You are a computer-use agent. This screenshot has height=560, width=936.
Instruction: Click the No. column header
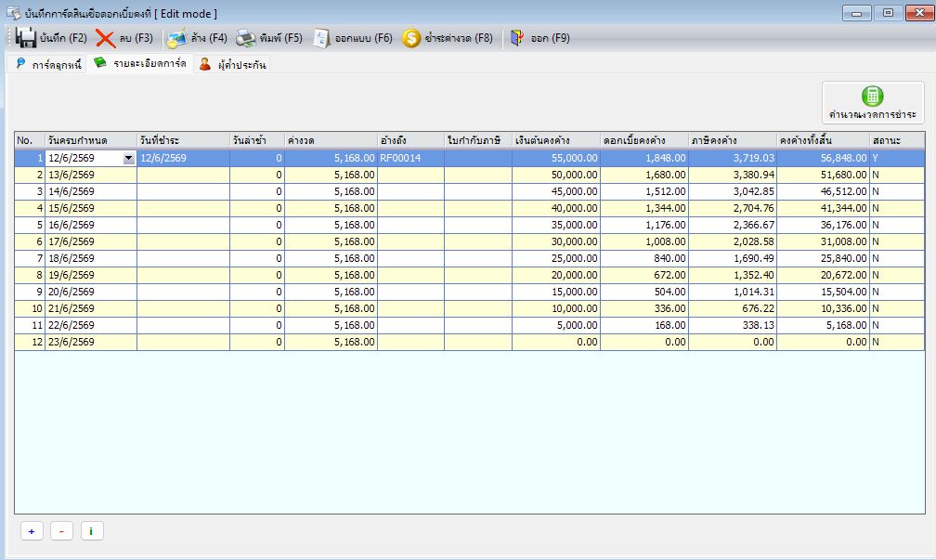point(30,141)
